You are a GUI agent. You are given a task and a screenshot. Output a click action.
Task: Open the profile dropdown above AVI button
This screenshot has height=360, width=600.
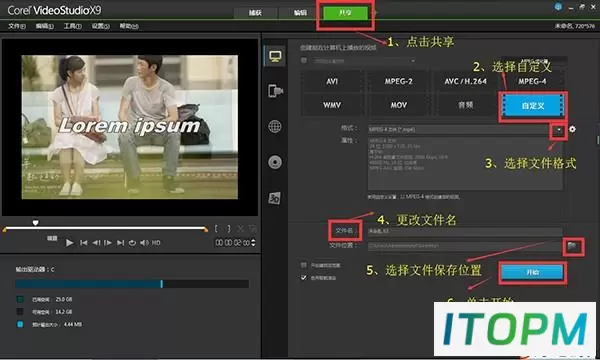(364, 61)
